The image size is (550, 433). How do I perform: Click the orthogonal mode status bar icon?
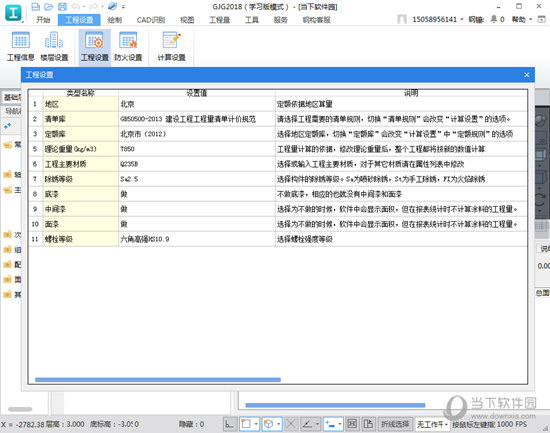tap(230, 424)
